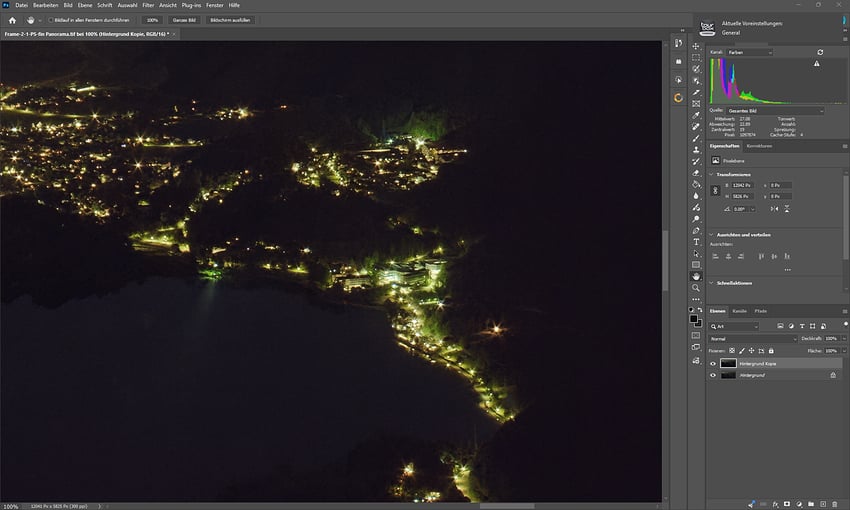Toggle layer filtering switch on/off

click(x=846, y=324)
